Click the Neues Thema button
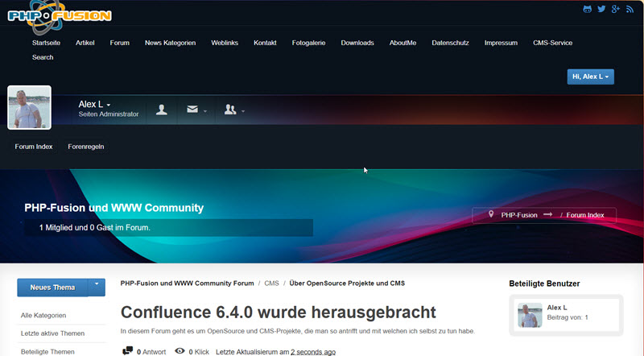Image resolution: width=644 pixels, height=356 pixels. (52, 288)
